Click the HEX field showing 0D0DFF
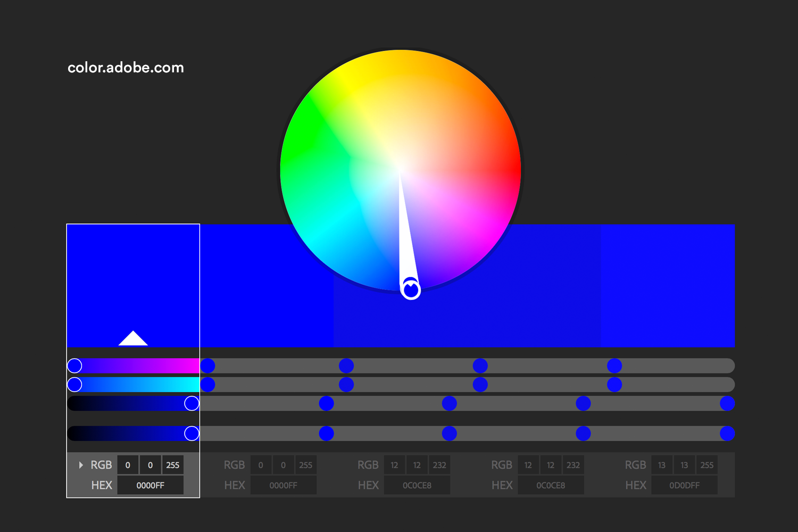This screenshot has height=532, width=798. pyautogui.click(x=684, y=485)
